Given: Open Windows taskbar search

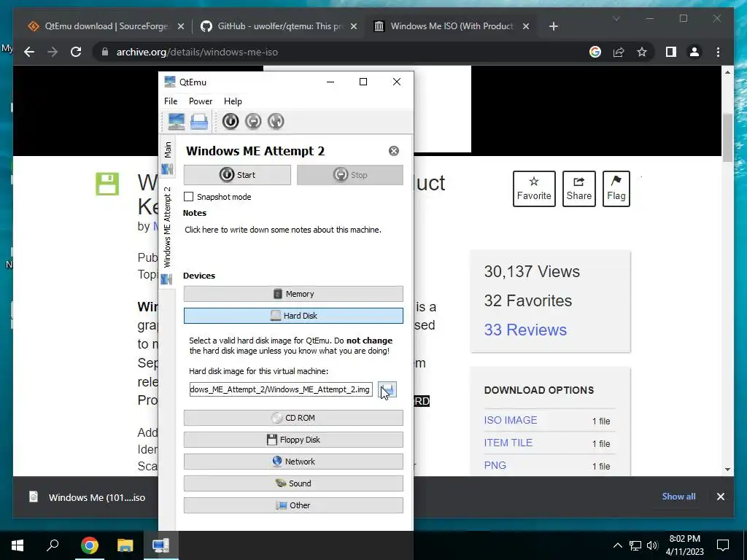Looking at the screenshot, I should click(53, 545).
